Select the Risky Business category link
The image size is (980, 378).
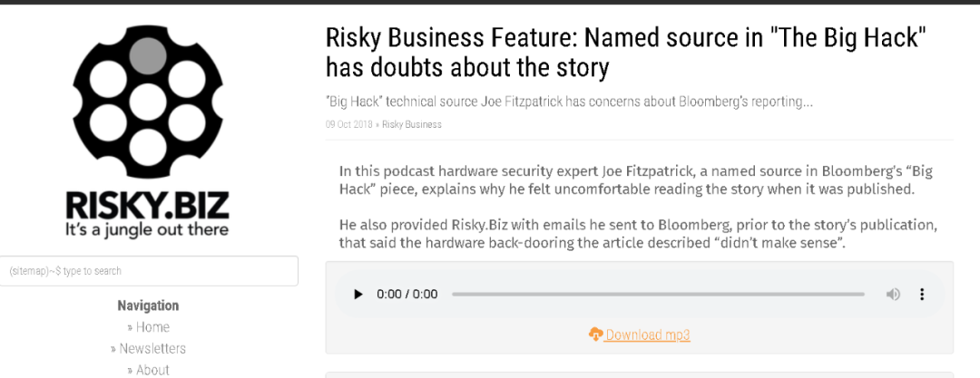(412, 124)
